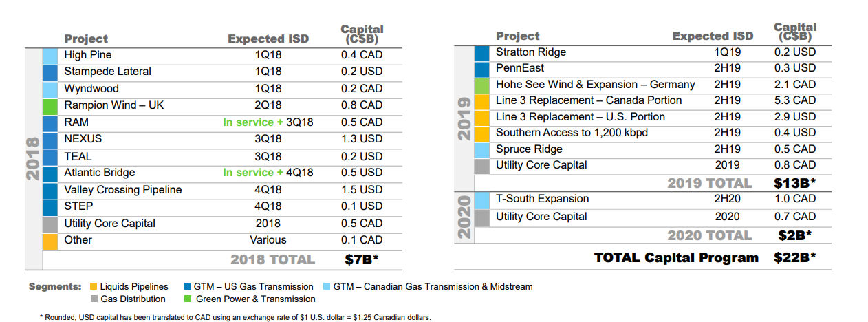The width and height of the screenshot is (868, 322).
Task: Click the vertical '2020' year label
Action: tap(464, 217)
